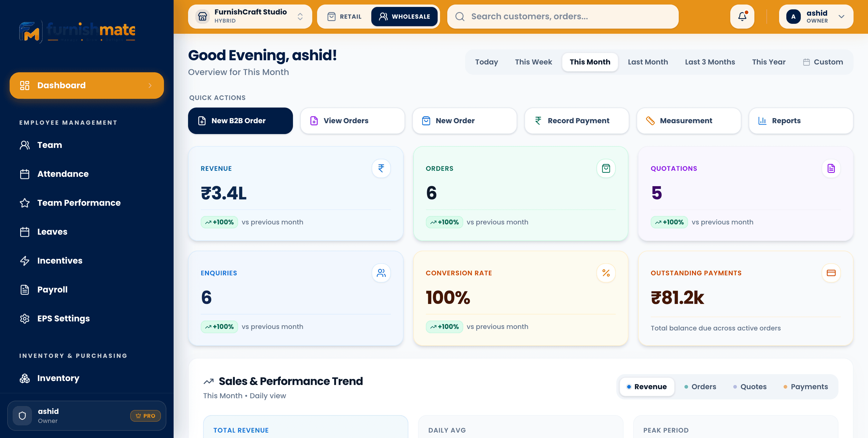The width and height of the screenshot is (868, 438).
Task: Select the This Month period tab
Action: (x=590, y=62)
